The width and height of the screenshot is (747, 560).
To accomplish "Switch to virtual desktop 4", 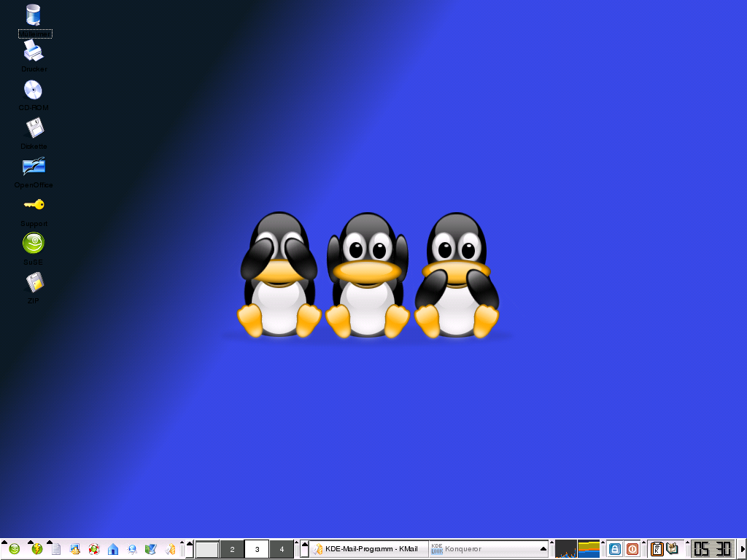I will click(x=282, y=549).
